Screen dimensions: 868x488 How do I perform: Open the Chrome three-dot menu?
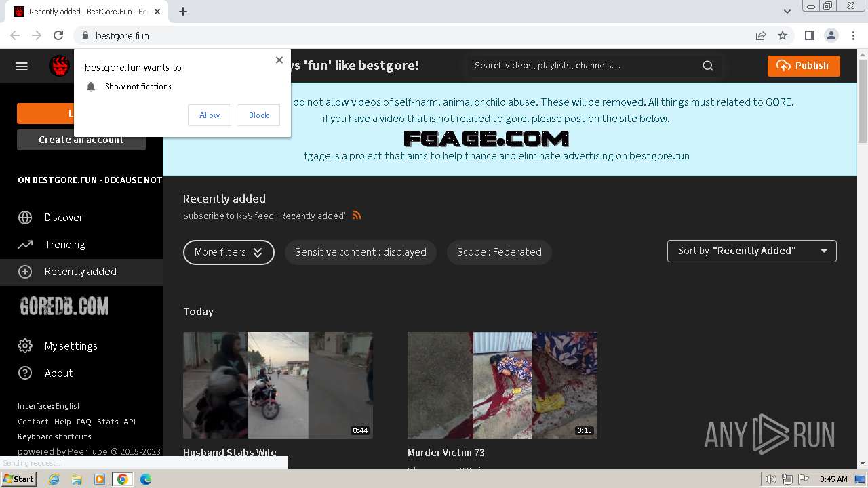coord(852,35)
